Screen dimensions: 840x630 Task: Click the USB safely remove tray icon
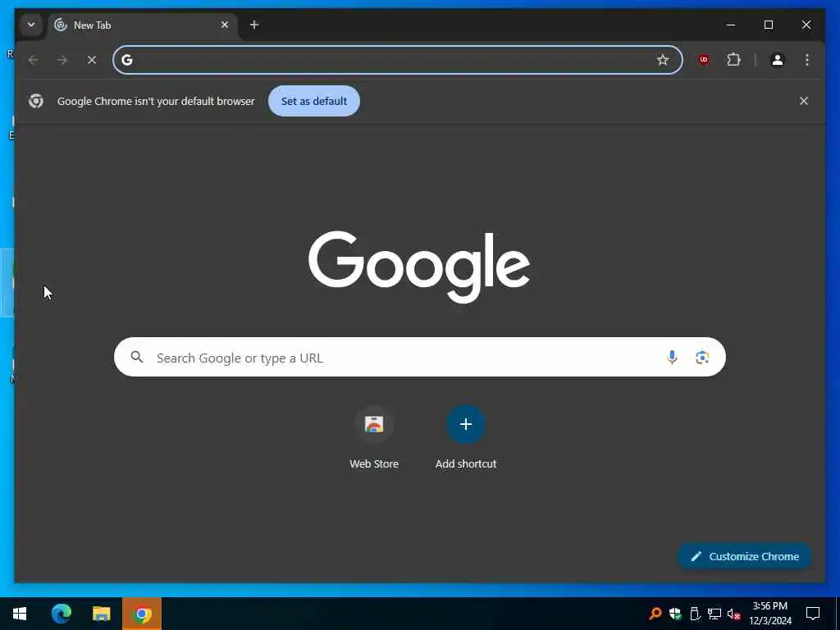(x=695, y=614)
